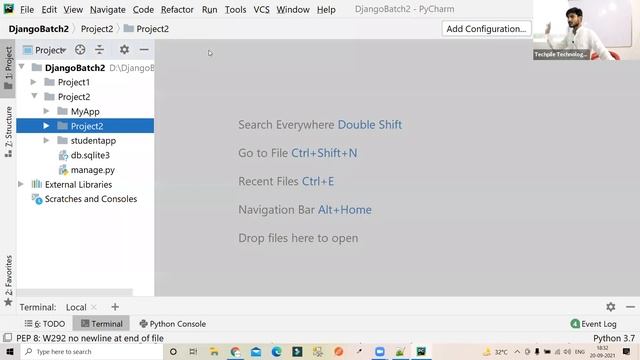Viewport: 640px width, 360px height.
Task: Open the Project view dropdown
Action: pos(44,50)
